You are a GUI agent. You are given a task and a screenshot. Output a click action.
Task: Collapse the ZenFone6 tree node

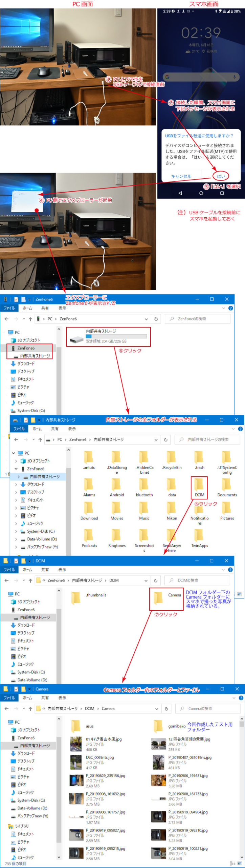(x=16, y=469)
